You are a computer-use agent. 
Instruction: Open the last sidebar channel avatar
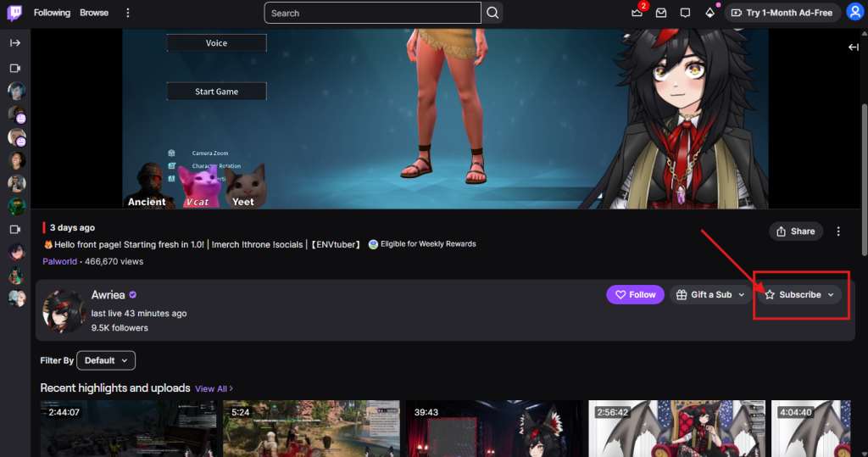17,298
